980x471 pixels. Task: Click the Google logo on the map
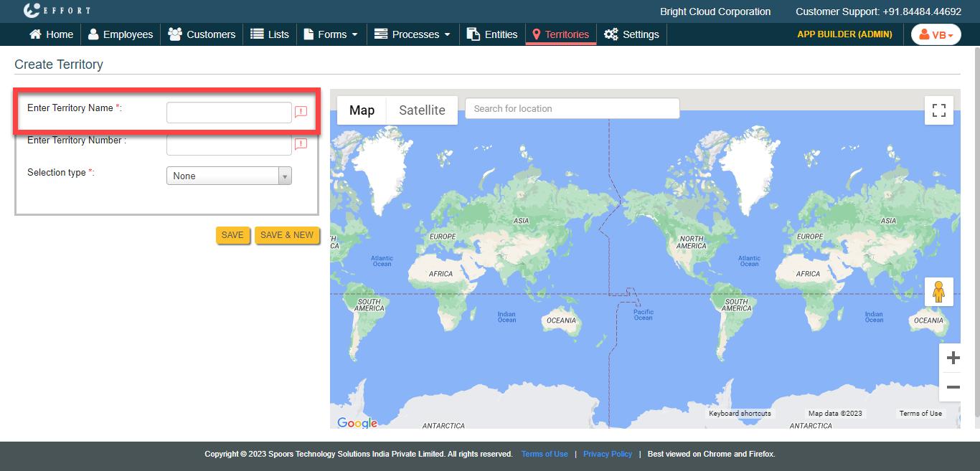pos(357,423)
